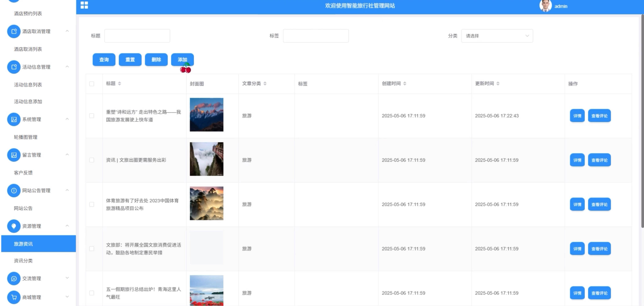Check the row for 资讯 | 文旅出圈更需服务出彩

[92, 160]
